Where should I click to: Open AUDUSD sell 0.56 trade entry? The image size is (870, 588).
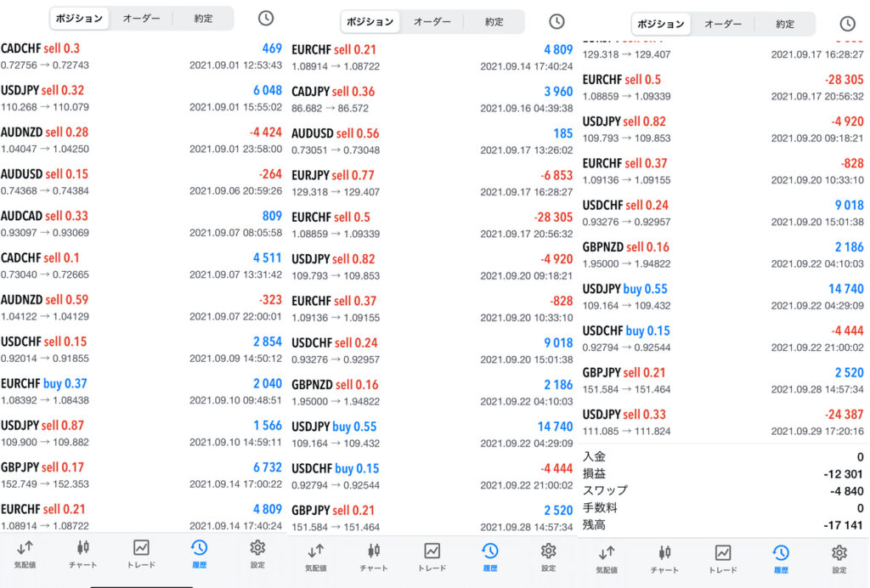[x=432, y=141]
